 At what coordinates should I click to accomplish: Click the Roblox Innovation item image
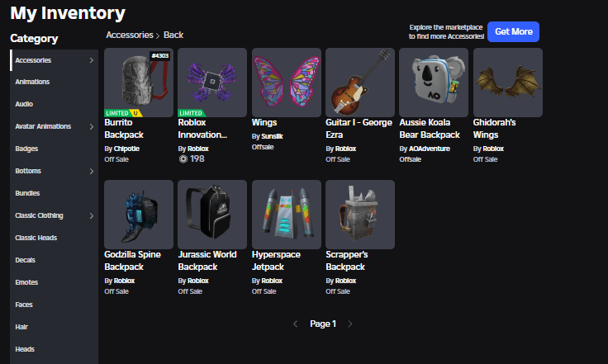[x=212, y=83]
